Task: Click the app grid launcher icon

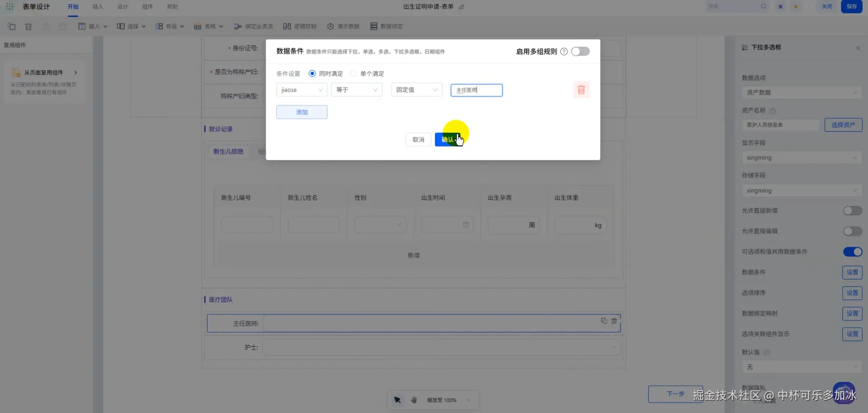Action: pos(10,7)
